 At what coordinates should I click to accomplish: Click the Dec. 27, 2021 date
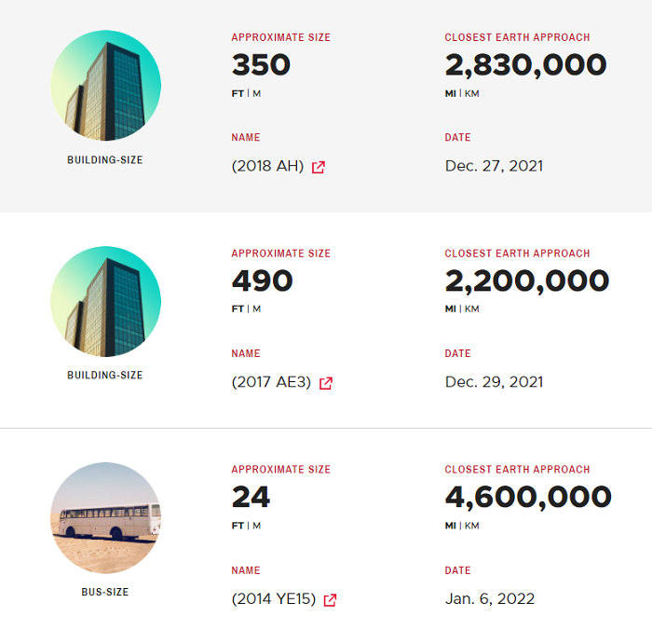click(x=494, y=166)
